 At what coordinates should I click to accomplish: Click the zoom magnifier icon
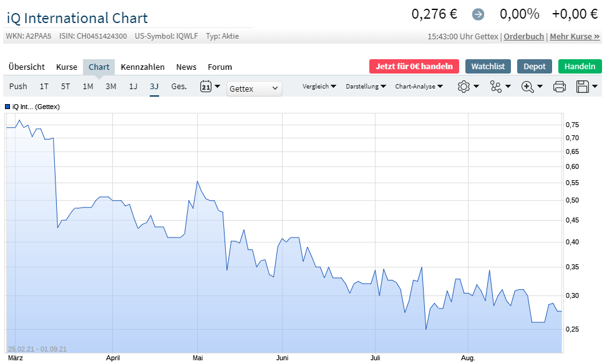(528, 87)
